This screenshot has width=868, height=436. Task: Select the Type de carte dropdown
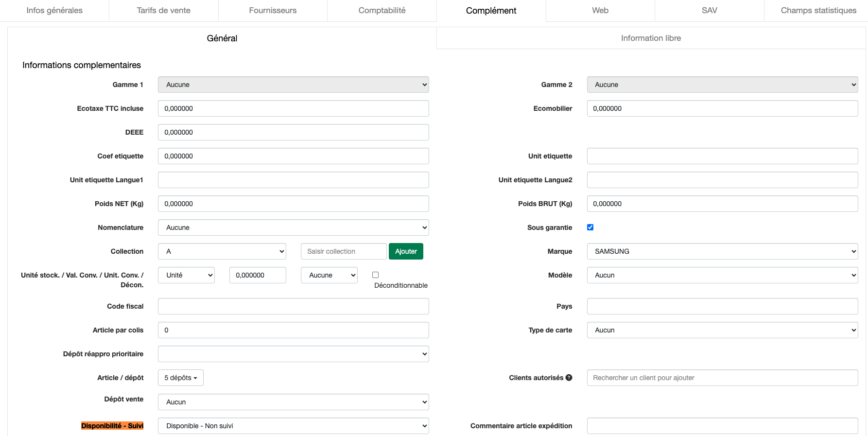[722, 330]
